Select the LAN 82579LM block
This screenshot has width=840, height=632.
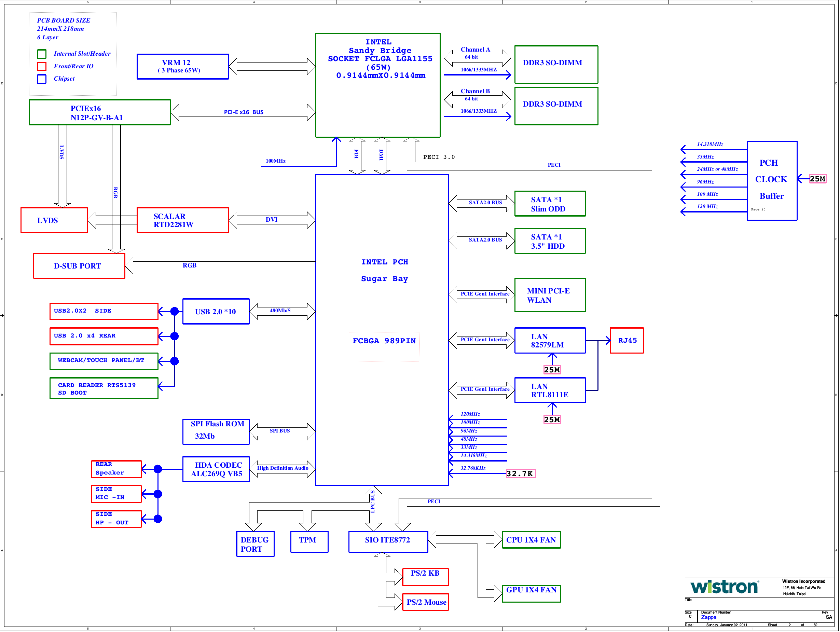tap(550, 341)
